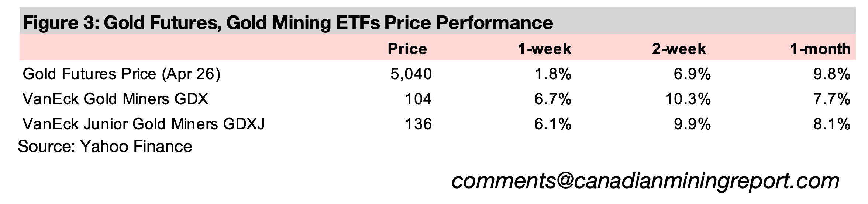Click the GDXJ price value 136
Screen dimensions: 868x204
418,124
